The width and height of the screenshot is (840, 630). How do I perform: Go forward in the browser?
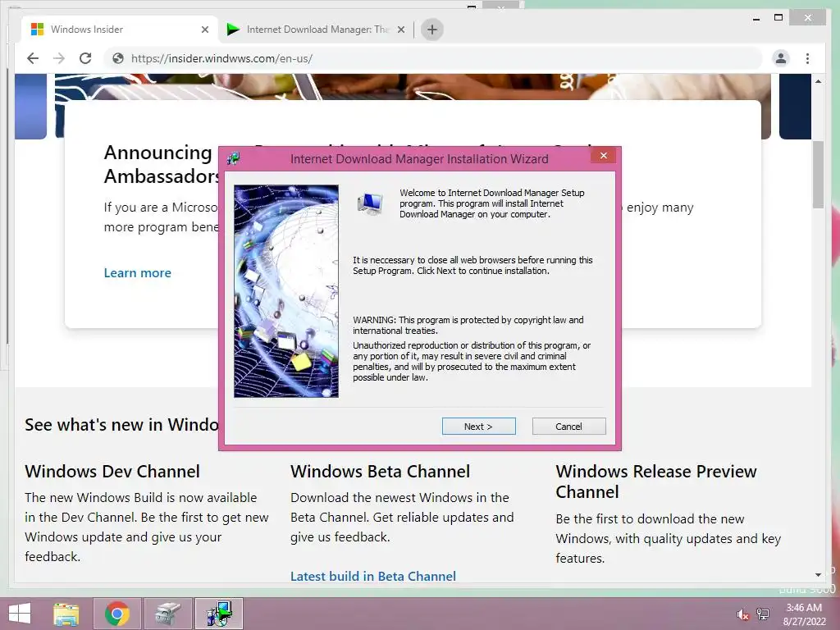tap(59, 58)
